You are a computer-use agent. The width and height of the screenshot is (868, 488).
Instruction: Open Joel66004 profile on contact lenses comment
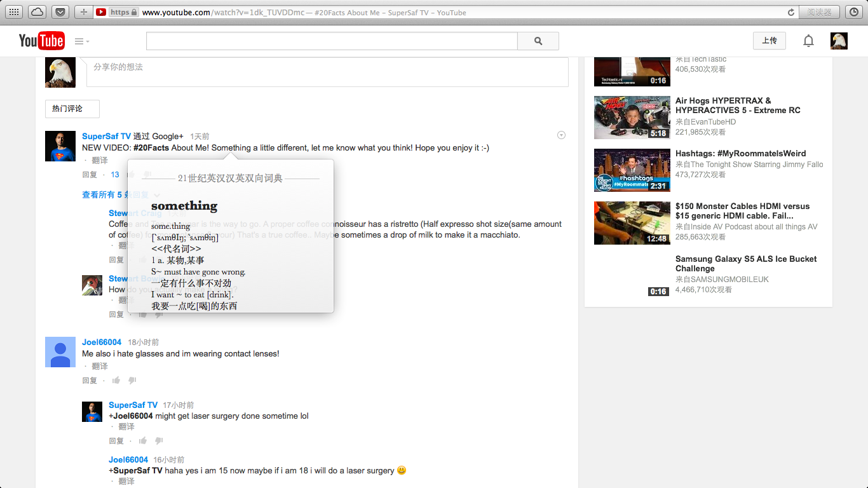tap(102, 342)
